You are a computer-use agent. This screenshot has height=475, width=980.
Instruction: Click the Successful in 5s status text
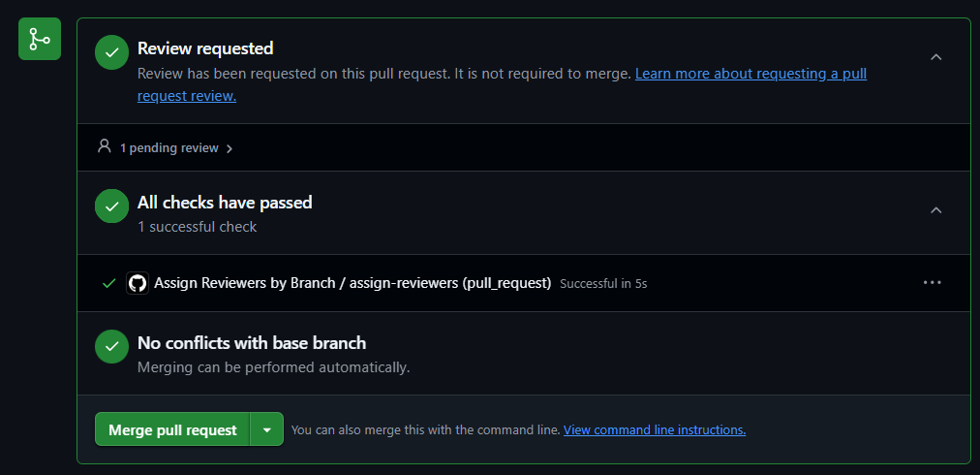point(603,283)
